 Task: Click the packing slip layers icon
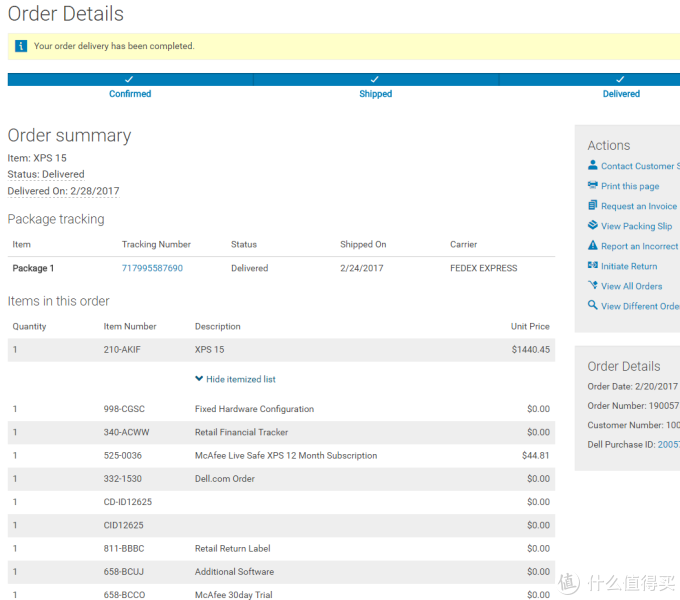(592, 225)
